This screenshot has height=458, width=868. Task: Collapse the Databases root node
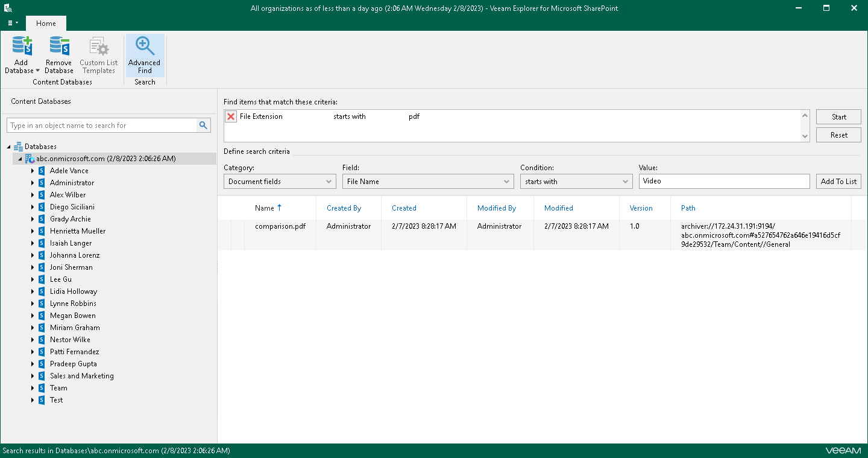pos(9,147)
